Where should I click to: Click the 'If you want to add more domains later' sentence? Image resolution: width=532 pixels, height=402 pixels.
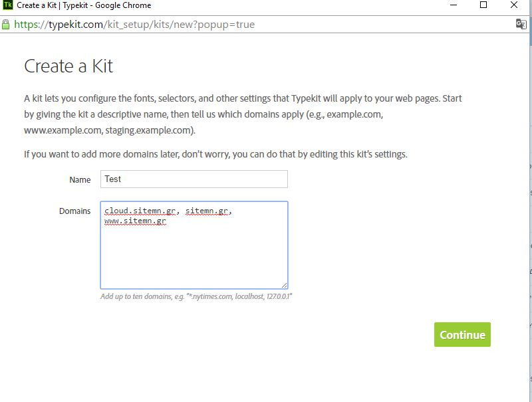click(215, 154)
